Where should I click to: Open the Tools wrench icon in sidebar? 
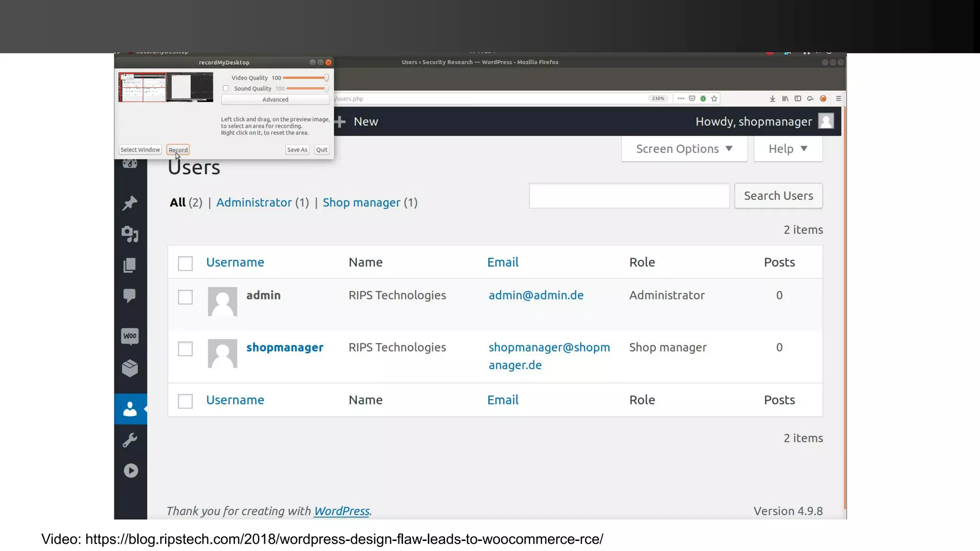point(130,440)
